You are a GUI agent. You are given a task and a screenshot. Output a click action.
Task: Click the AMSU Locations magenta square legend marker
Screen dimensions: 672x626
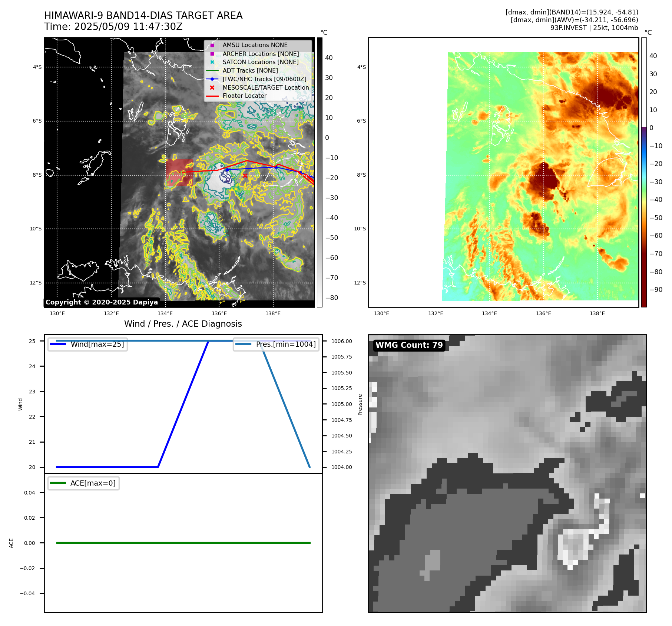click(212, 45)
